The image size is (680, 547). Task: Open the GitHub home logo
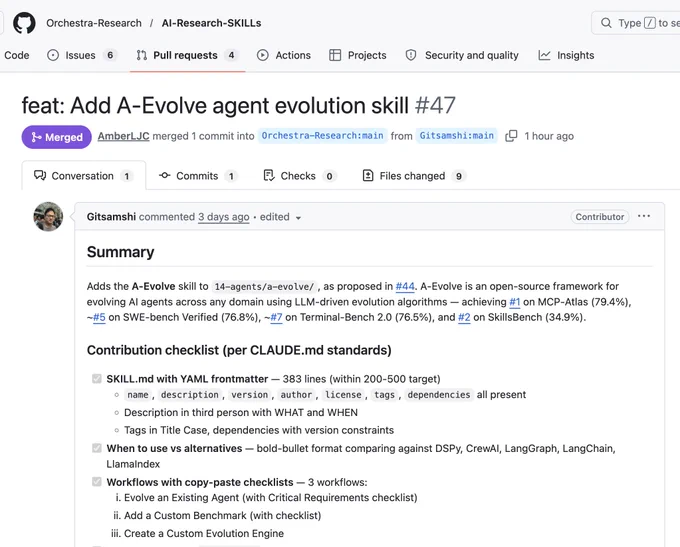pyautogui.click(x=24, y=23)
